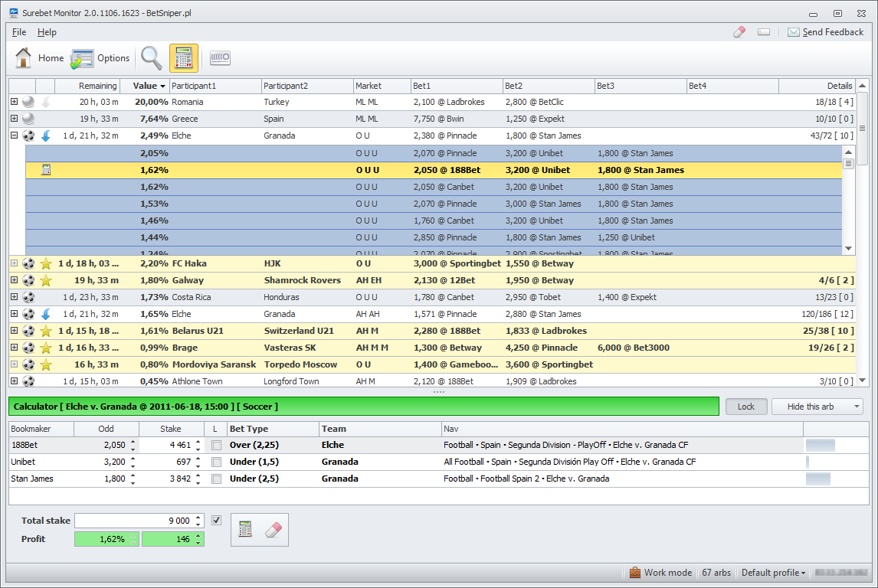Toggle the calculator toolbar icon
878x588 pixels.
click(x=184, y=58)
